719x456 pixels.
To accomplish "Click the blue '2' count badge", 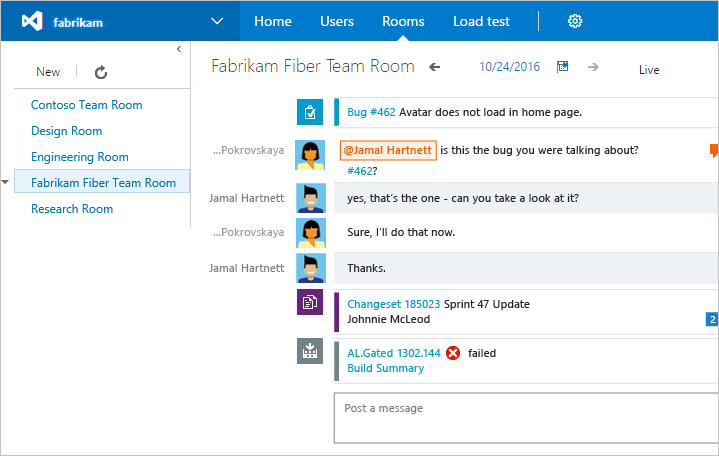I will (712, 319).
